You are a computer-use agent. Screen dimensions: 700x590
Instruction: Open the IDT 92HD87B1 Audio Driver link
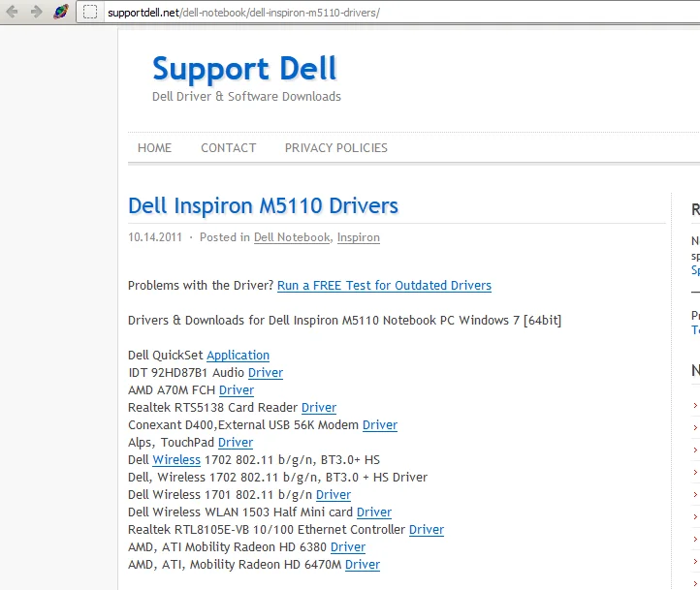pyautogui.click(x=266, y=373)
